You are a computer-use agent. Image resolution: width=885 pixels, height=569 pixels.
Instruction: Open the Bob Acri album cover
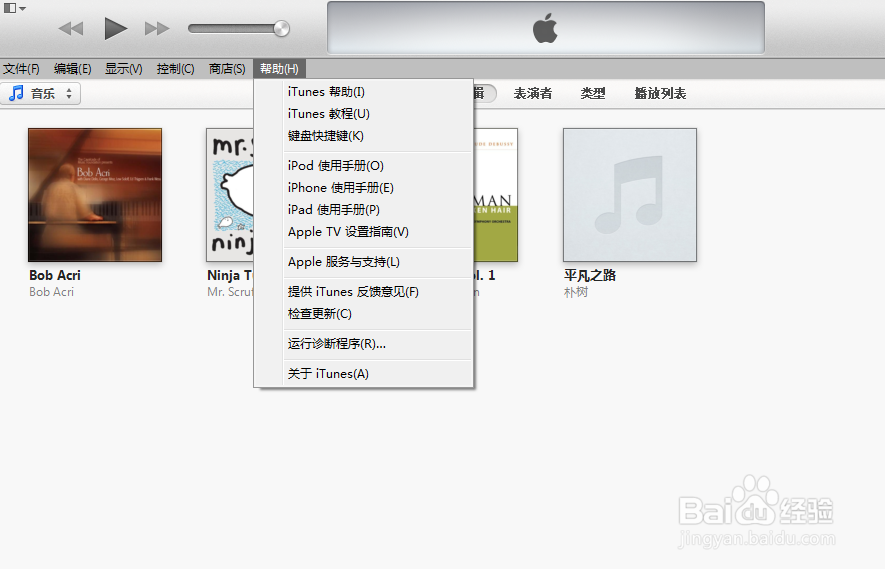coord(95,195)
